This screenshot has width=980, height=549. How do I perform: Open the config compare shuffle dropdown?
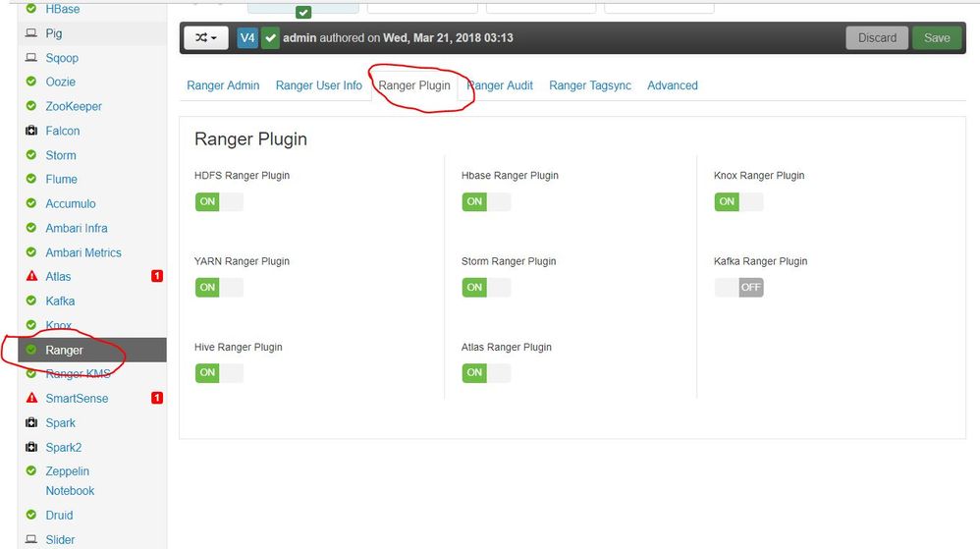[206, 38]
